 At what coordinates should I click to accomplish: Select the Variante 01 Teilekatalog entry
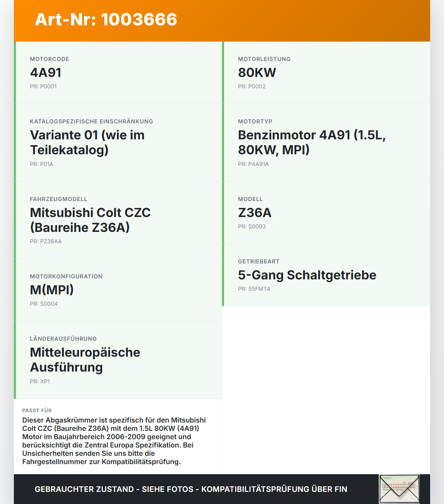point(118,142)
